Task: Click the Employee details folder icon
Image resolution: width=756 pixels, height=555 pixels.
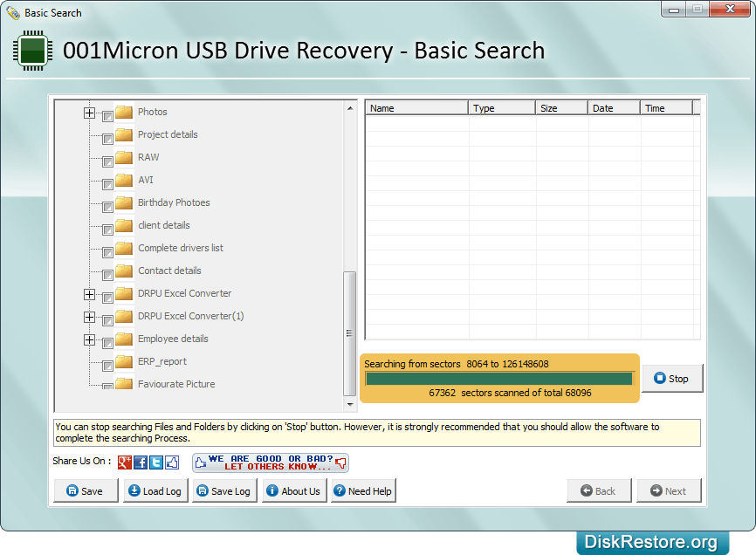Action: point(124,339)
